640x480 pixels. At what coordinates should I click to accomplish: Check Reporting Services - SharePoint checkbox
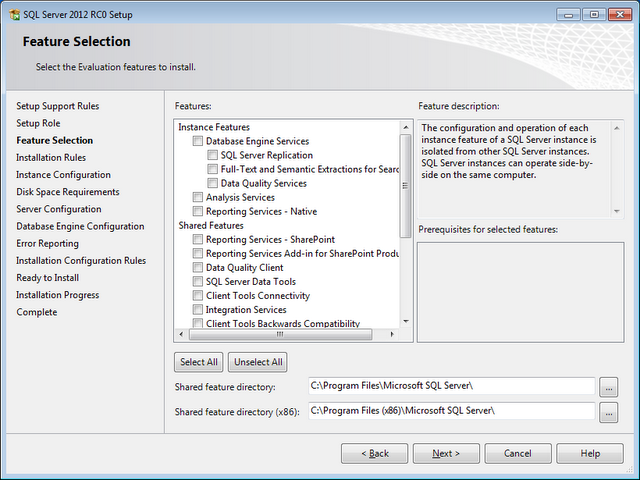pyautogui.click(x=198, y=239)
